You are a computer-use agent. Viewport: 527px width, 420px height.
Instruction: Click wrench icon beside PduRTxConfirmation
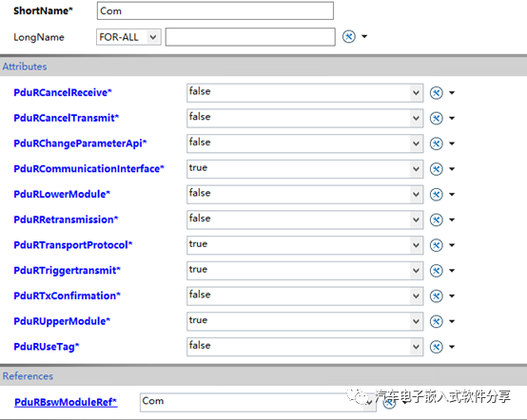437,296
